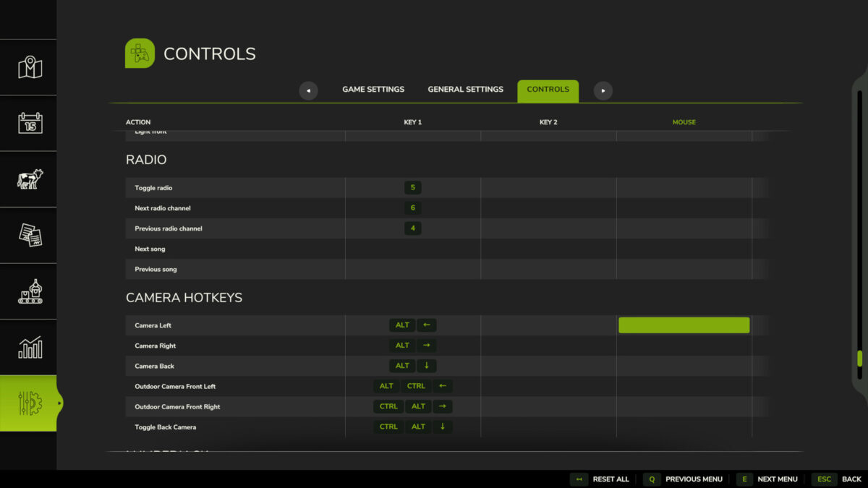Open the Animals sidebar icon
This screenshot has height=488, width=868.
click(28, 179)
